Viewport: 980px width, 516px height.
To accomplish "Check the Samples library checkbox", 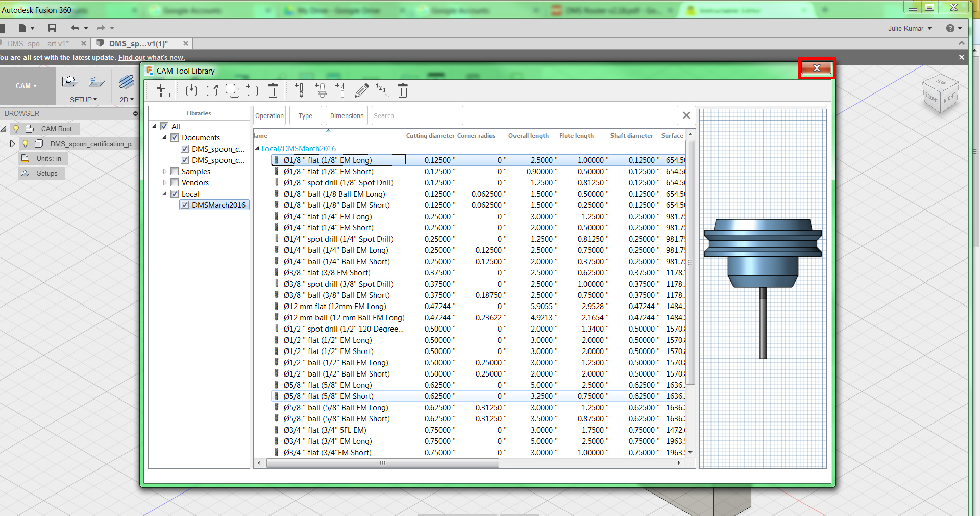I will [175, 171].
